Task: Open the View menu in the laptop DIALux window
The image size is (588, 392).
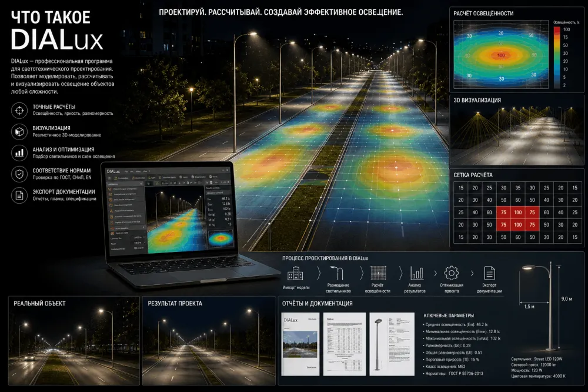Action: coord(145,171)
